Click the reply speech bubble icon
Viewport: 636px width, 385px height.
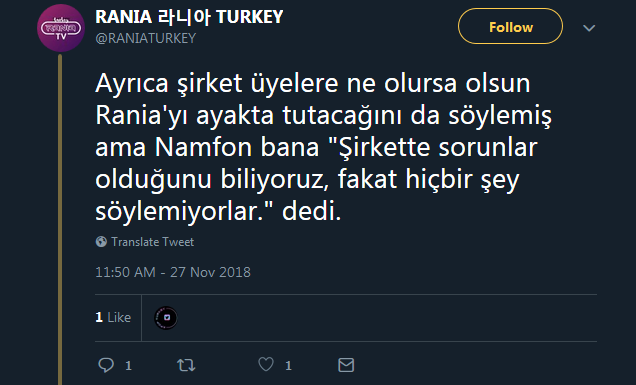click(106, 365)
